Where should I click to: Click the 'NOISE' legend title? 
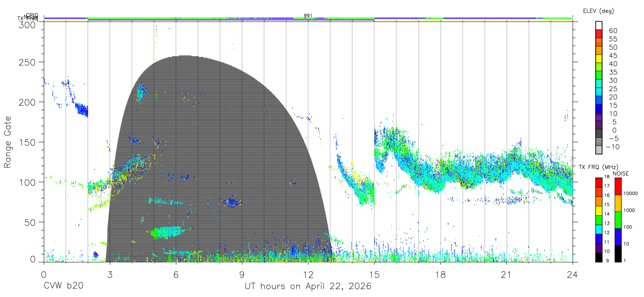[x=622, y=173]
